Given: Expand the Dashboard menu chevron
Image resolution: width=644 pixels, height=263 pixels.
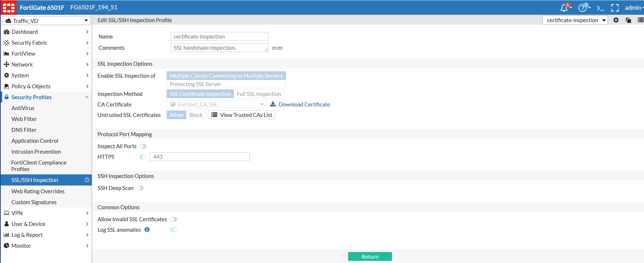Looking at the screenshot, I should [87, 32].
